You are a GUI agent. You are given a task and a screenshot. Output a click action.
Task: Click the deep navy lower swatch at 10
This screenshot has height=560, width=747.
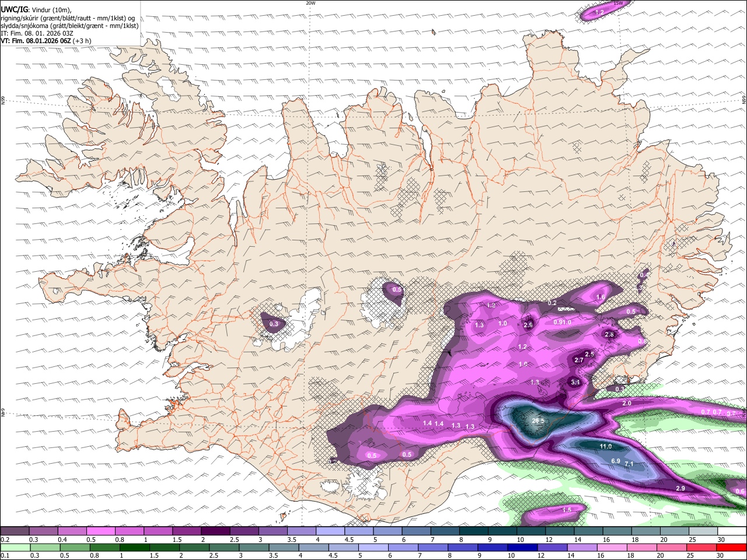[522, 547]
